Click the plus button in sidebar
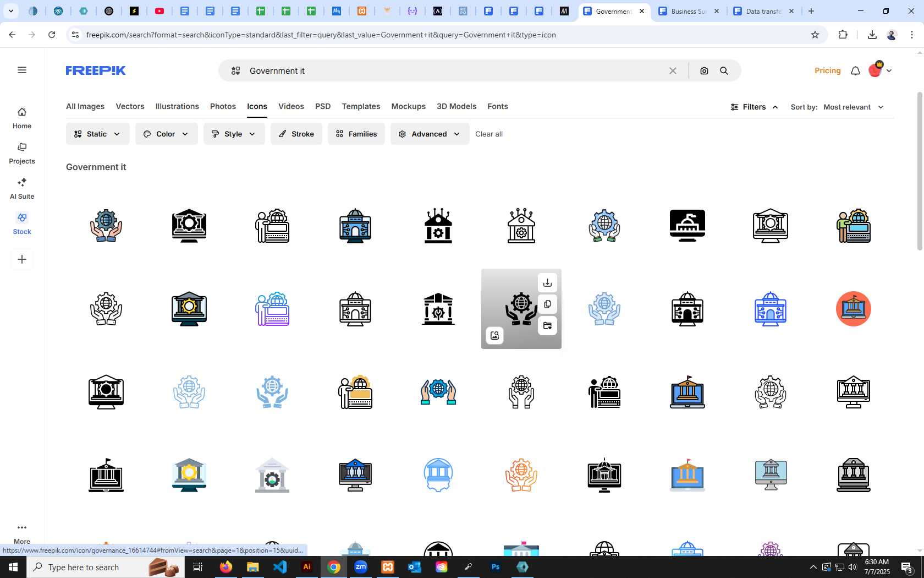Screen dimensions: 924x578 click(22, 259)
